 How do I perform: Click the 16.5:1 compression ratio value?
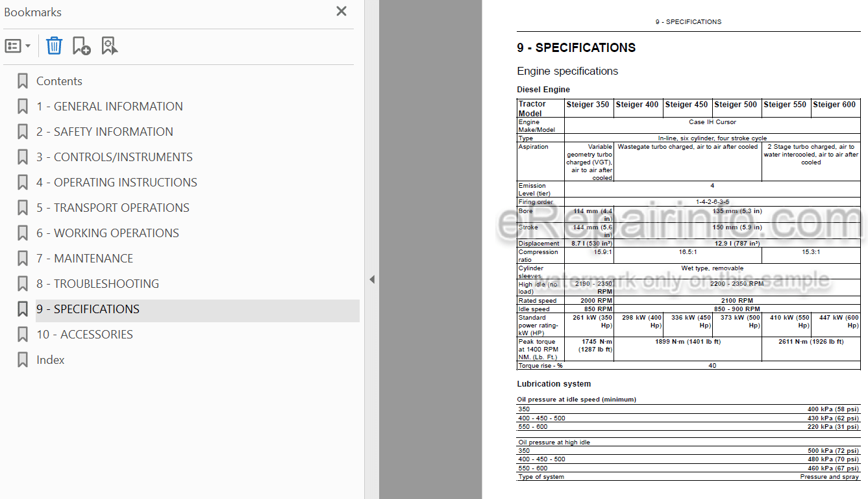[688, 252]
